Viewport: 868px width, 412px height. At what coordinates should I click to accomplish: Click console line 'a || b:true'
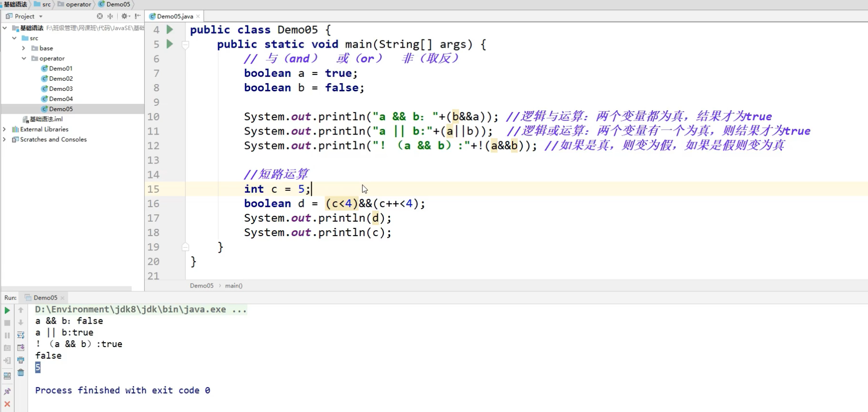pos(64,332)
